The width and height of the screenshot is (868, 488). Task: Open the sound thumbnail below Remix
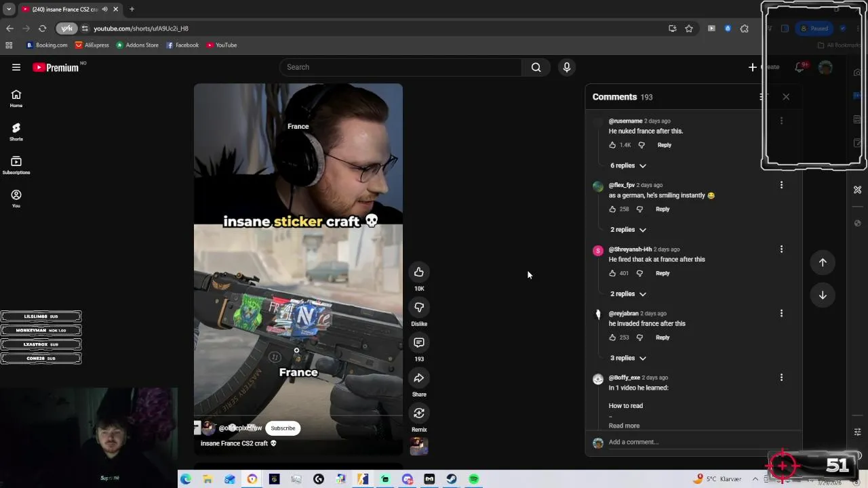pos(419,446)
